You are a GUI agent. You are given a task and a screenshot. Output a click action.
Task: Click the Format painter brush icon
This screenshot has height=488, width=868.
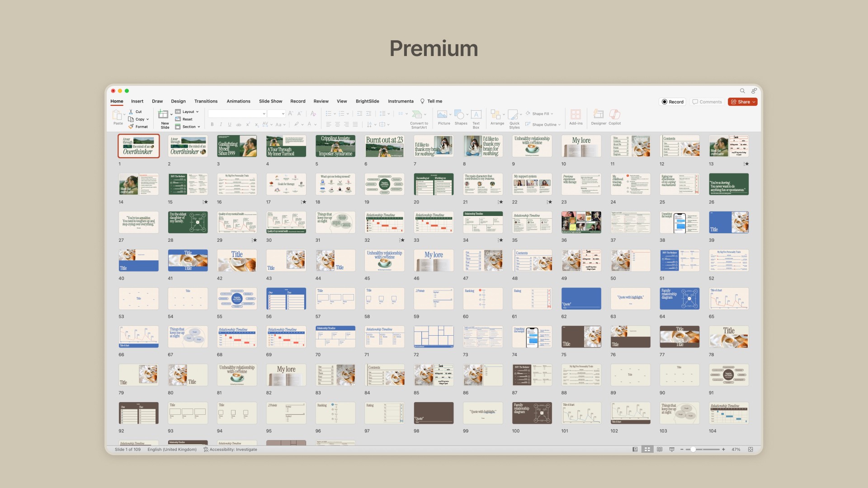(131, 127)
